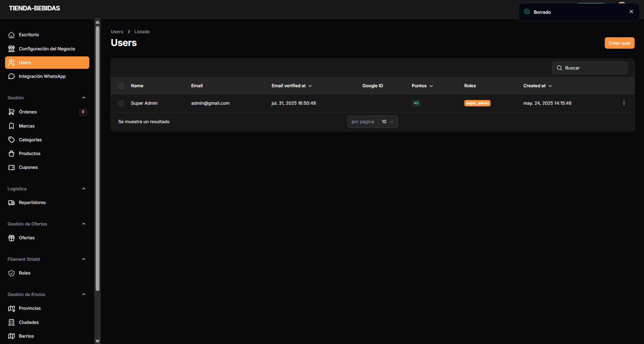The height and width of the screenshot is (344, 644).
Task: Collapse the Gestión sidebar group
Action: [x=84, y=98]
